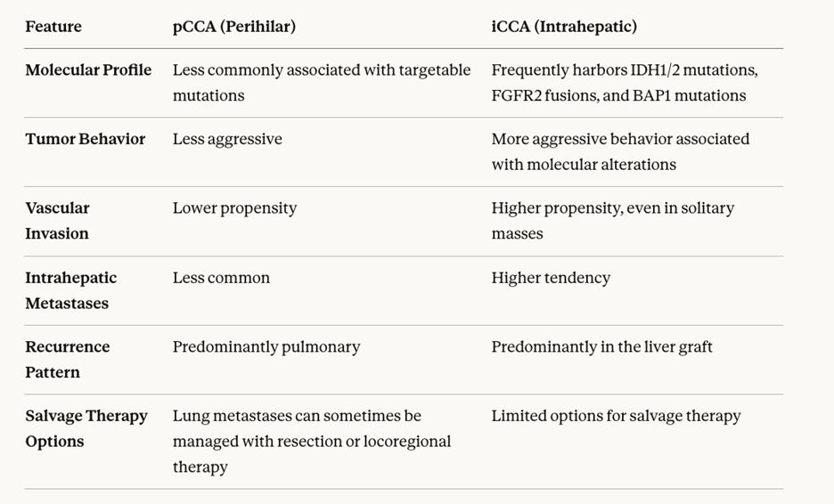Click the "Feature" column header
The width and height of the screenshot is (834, 504).
(53, 27)
